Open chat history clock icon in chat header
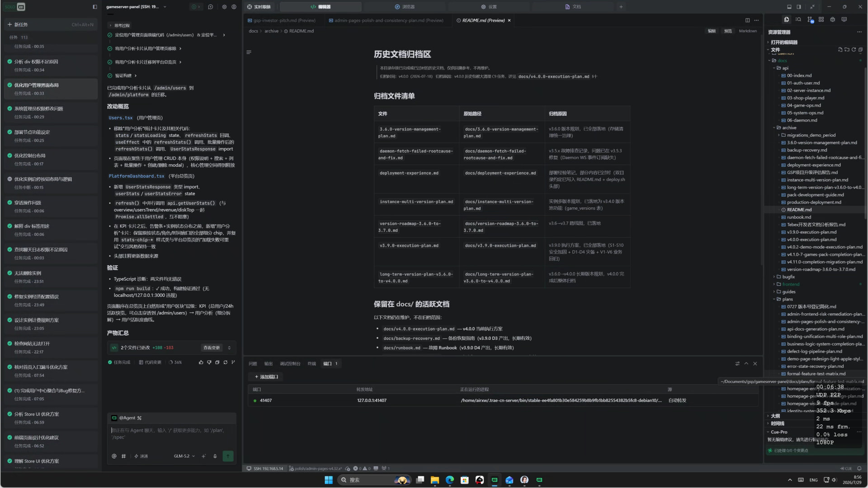The height and width of the screenshot is (488, 868). click(x=210, y=7)
